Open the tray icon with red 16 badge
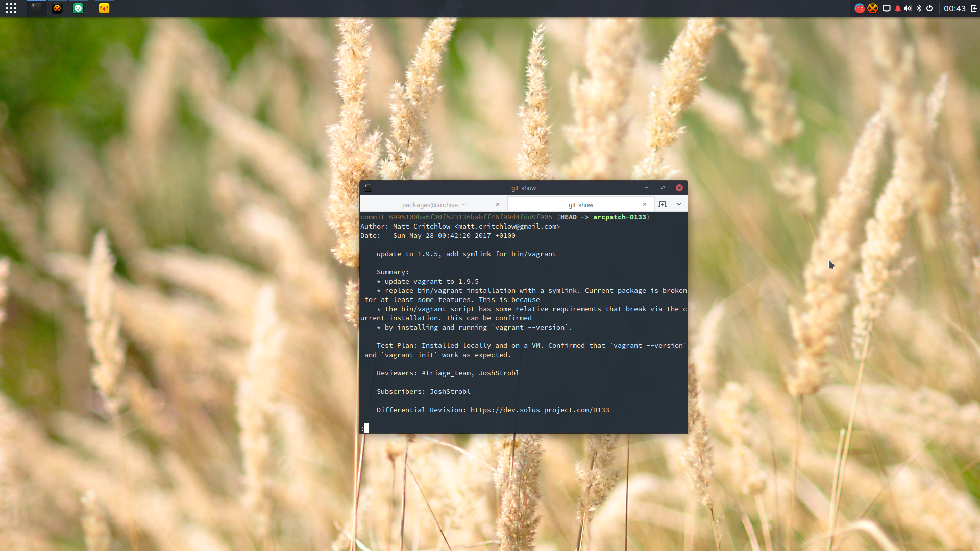 [860, 8]
